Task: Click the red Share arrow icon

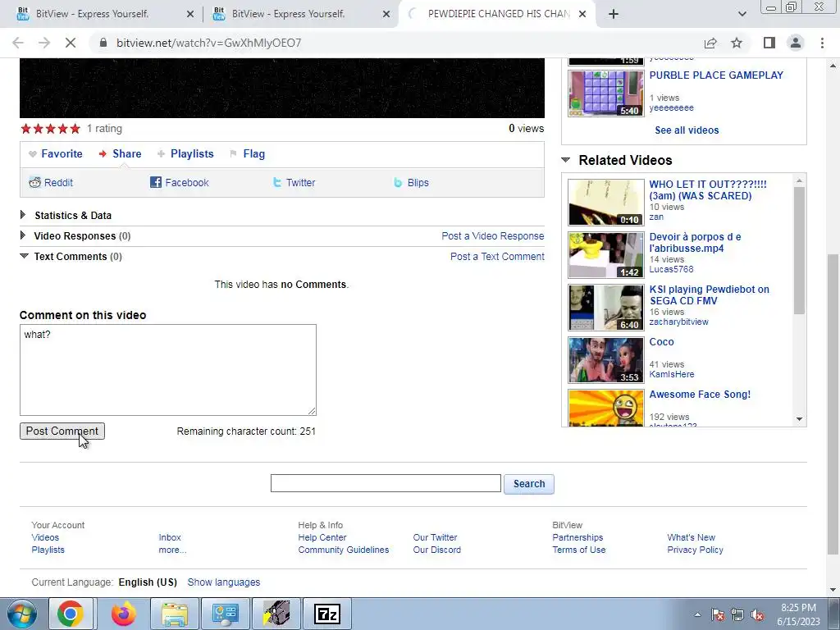Action: coord(103,153)
